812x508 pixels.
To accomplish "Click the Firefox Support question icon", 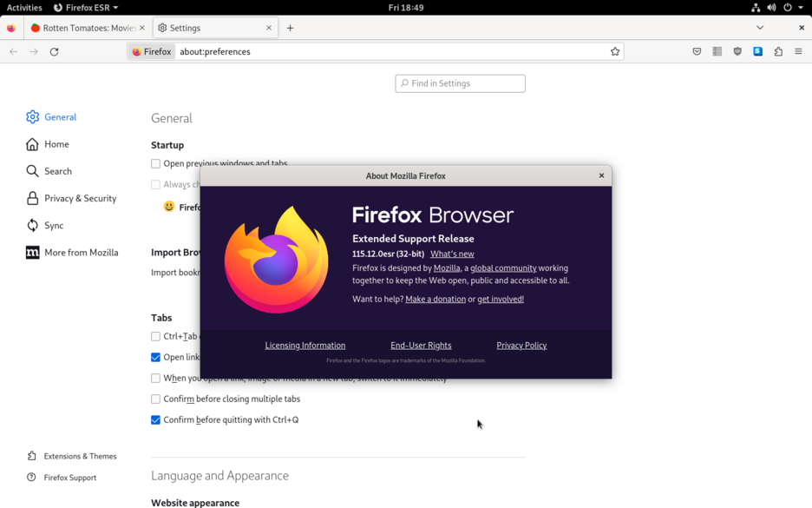I will pos(31,478).
